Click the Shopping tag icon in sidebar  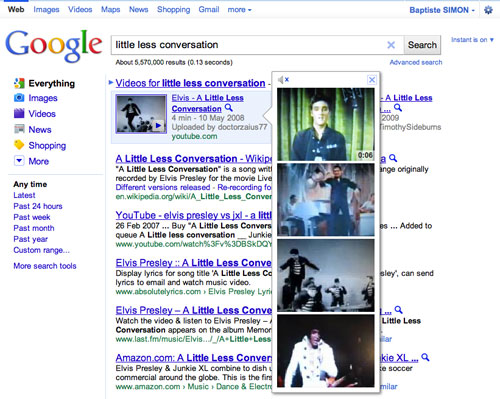point(19,145)
